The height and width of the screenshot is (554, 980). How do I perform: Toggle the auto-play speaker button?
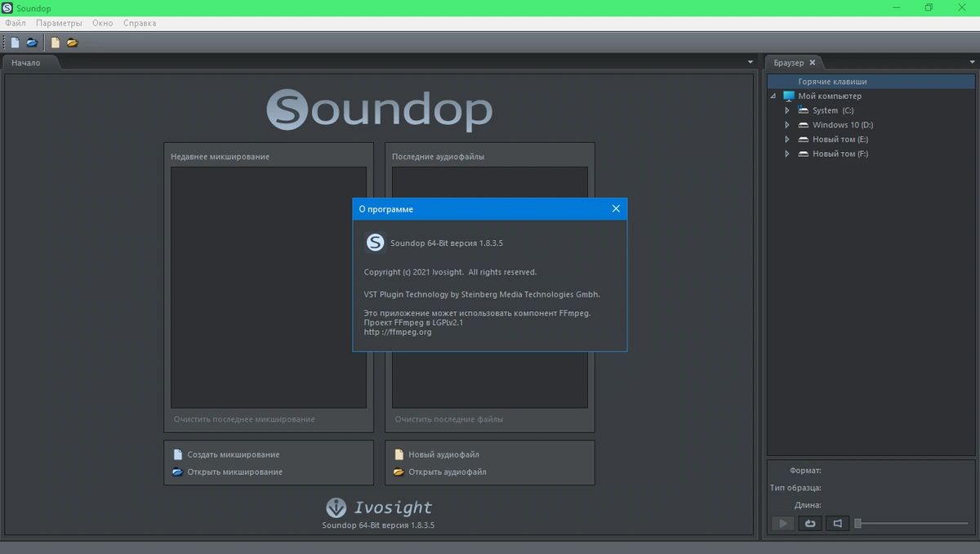(837, 523)
